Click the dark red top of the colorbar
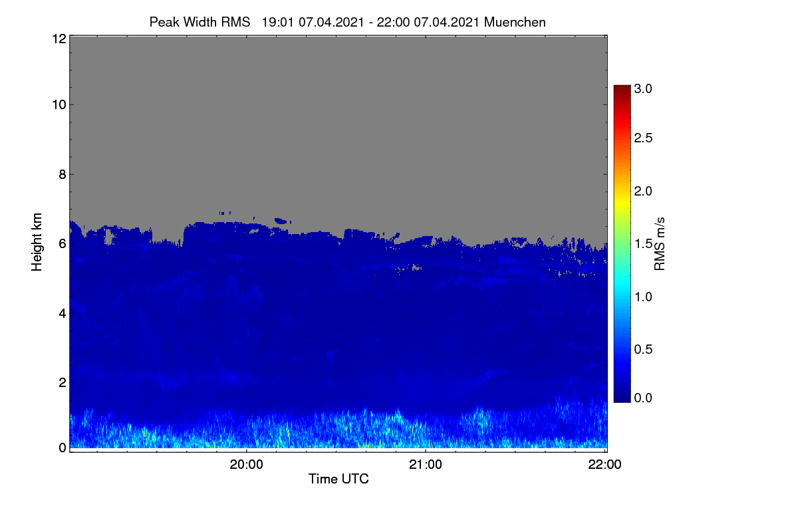Screen dimensions: 798x532 [622, 92]
